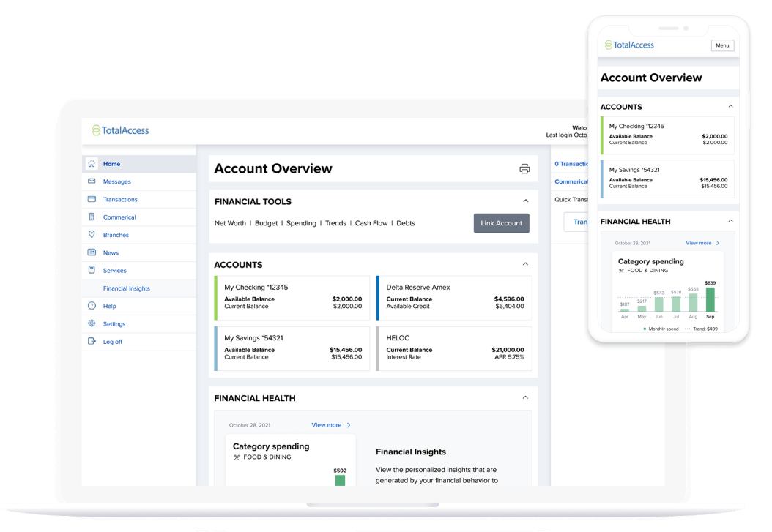This screenshot has width=772, height=532.
Task: Click the Settings gear icon
Action: coord(92,323)
